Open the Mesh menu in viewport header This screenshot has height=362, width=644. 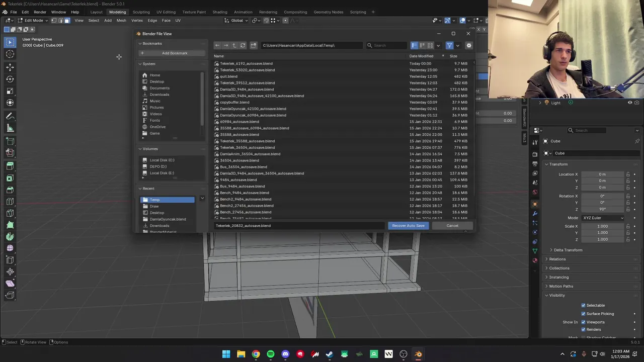coord(121,21)
